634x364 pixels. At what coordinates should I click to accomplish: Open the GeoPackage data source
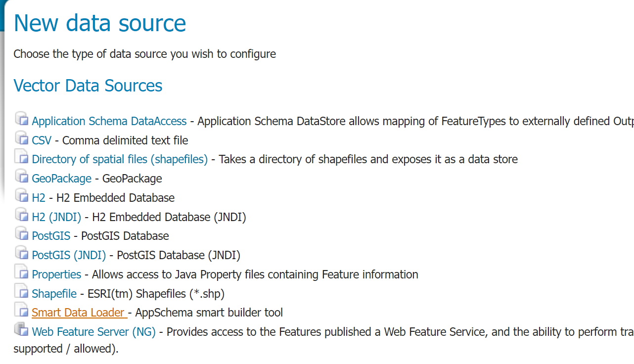pyautogui.click(x=62, y=179)
